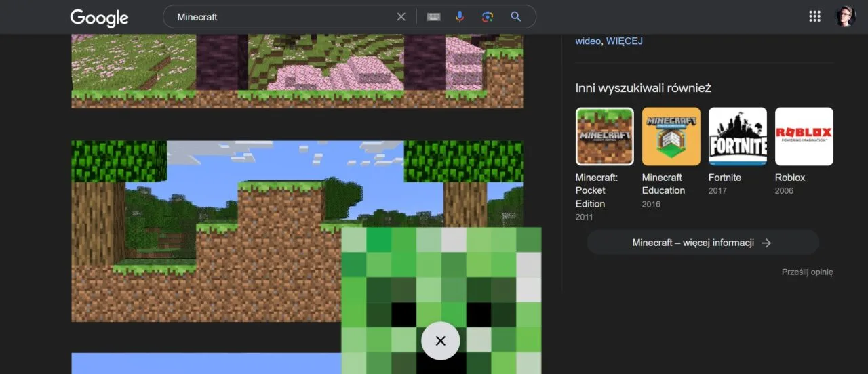Open the on-screen keyboard input tool
The height and width of the screenshot is (374, 868).
433,17
